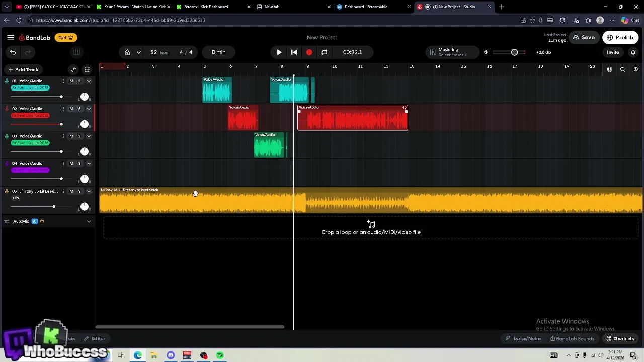Expand track 04 options chevron

click(x=89, y=163)
